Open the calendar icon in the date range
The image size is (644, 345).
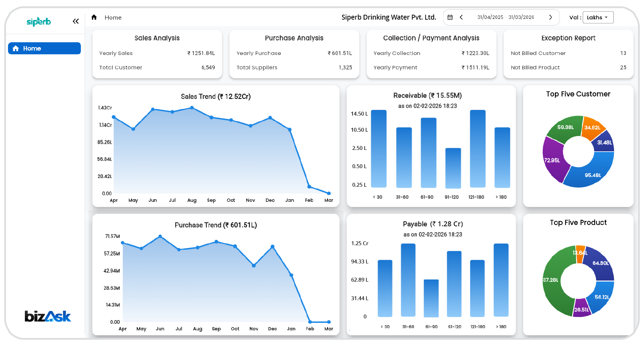coord(450,17)
